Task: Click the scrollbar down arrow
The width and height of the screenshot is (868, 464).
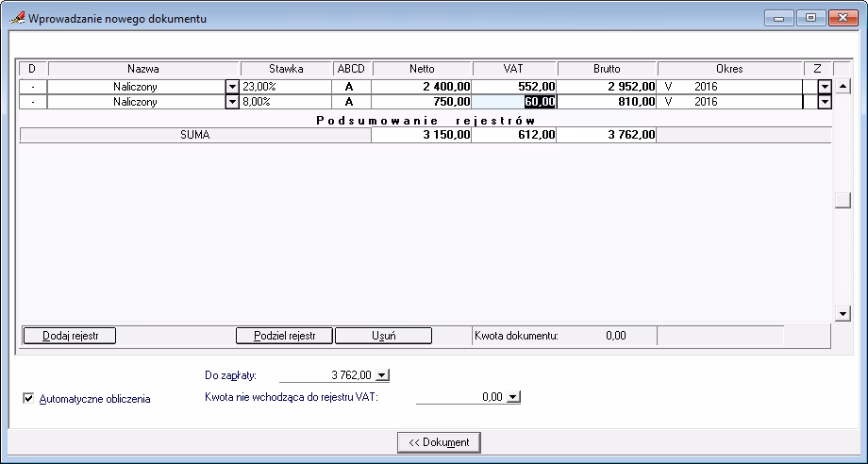Action: tap(843, 313)
